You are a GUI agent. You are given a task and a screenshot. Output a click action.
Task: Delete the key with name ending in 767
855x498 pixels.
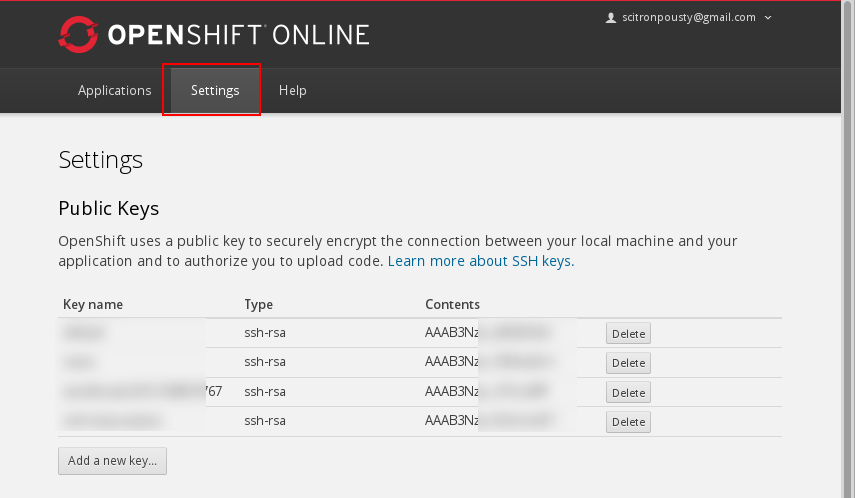coord(628,393)
